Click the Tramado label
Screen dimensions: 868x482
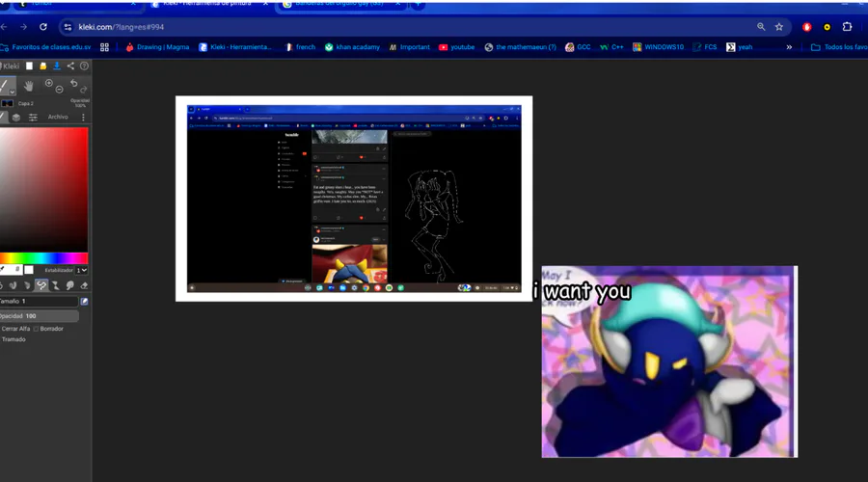14,339
